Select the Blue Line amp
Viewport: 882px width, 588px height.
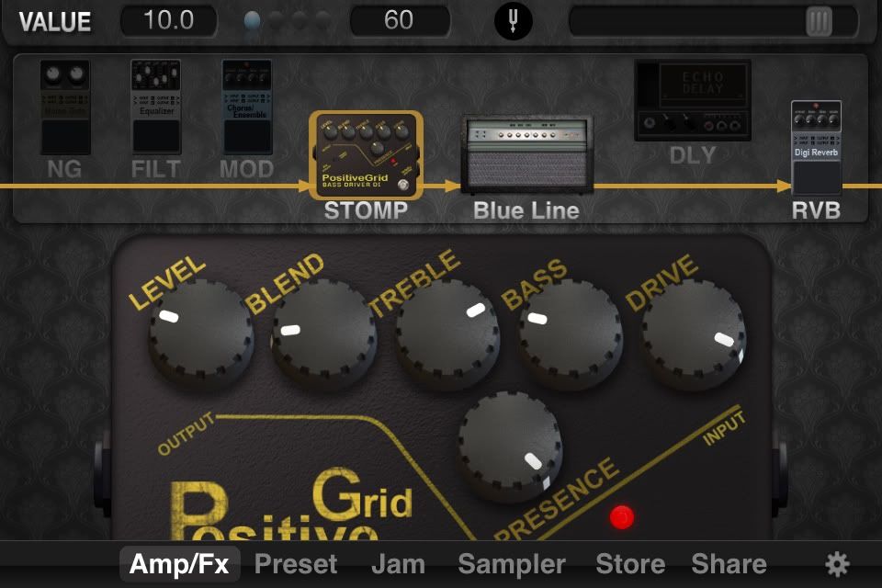[x=526, y=153]
